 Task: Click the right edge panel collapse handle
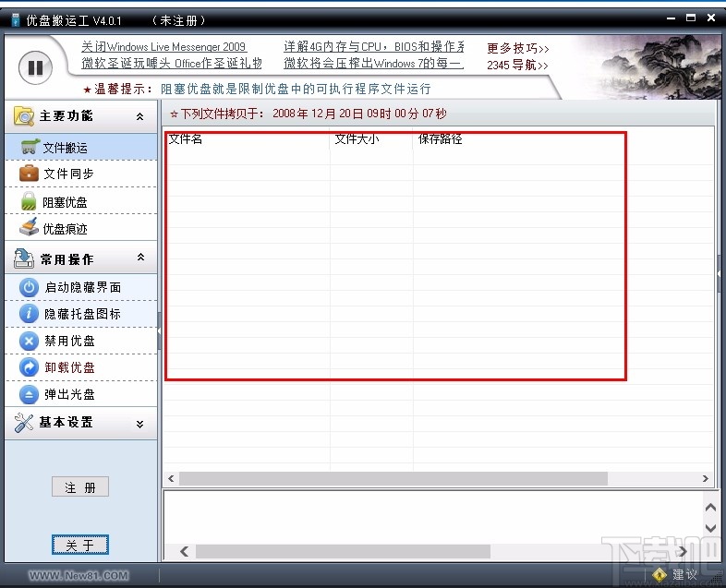719,274
